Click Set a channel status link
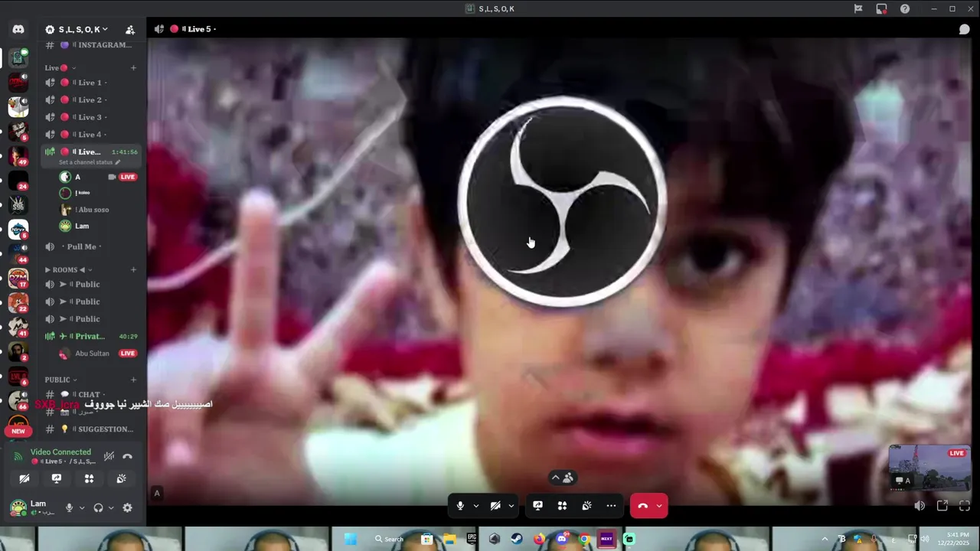 pyautogui.click(x=90, y=162)
